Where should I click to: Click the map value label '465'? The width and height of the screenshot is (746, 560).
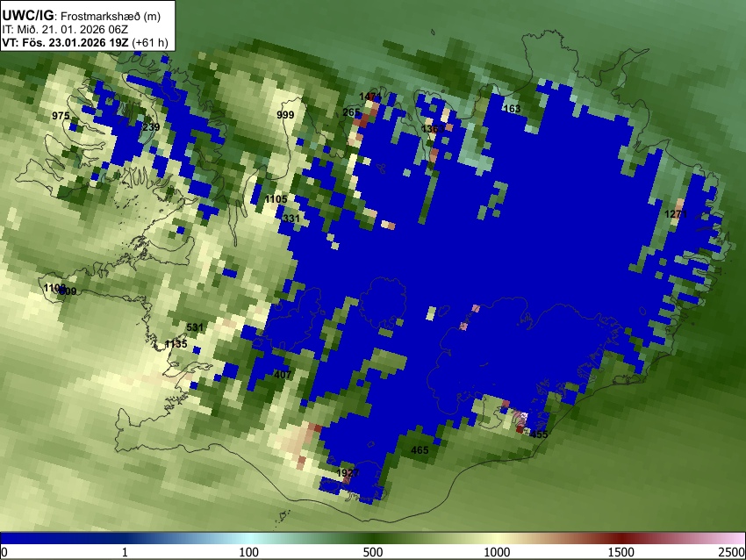coord(420,449)
